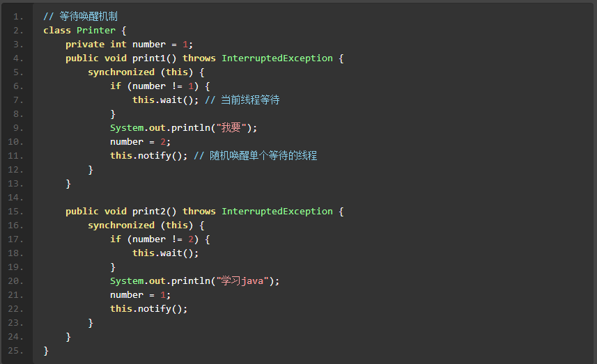Viewport: 597px width, 364px height.
Task: Click the closing brace on line 25
Action: pyautogui.click(x=46, y=351)
